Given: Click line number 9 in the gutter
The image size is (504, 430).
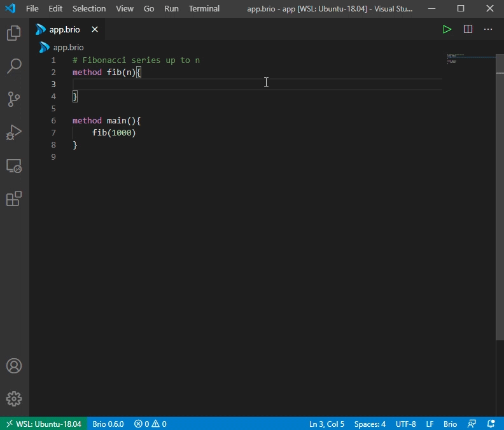Looking at the screenshot, I should 53,157.
